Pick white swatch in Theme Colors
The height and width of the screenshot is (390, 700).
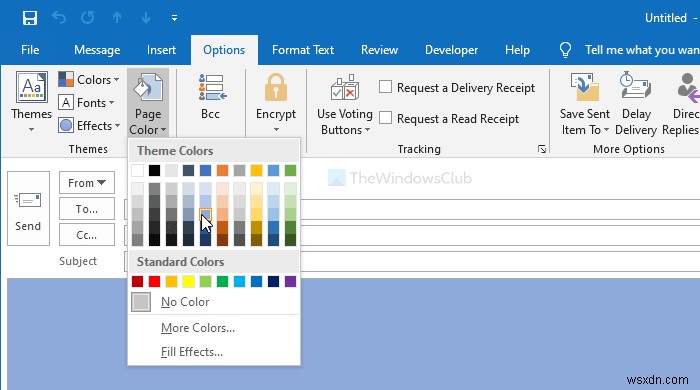coord(138,170)
